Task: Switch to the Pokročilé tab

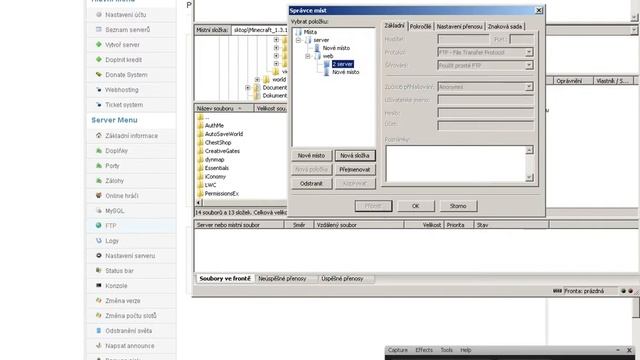Action: point(420,27)
